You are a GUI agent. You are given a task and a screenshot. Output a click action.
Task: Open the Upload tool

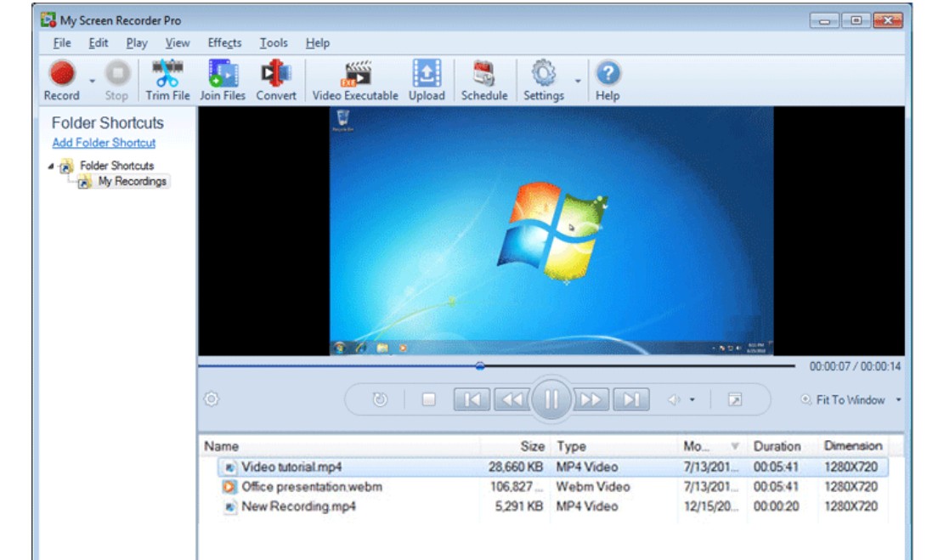click(427, 81)
